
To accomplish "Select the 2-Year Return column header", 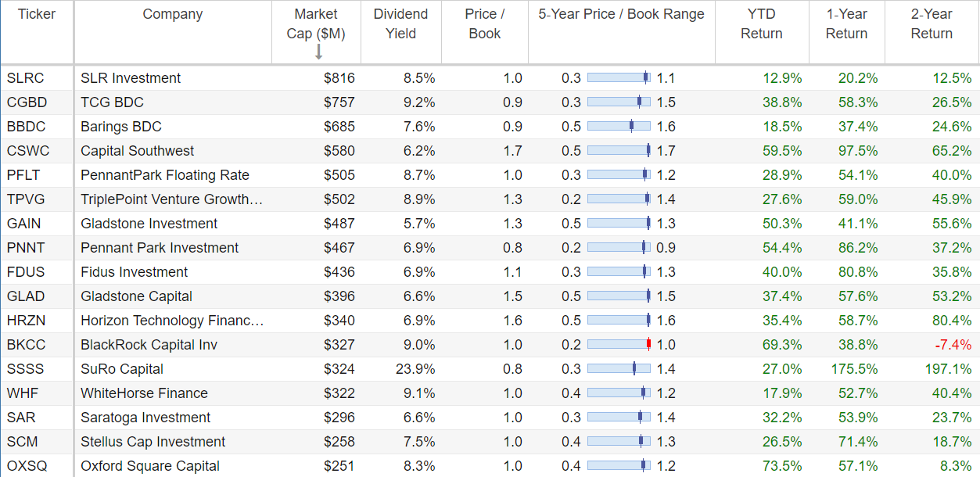I will click(932, 24).
